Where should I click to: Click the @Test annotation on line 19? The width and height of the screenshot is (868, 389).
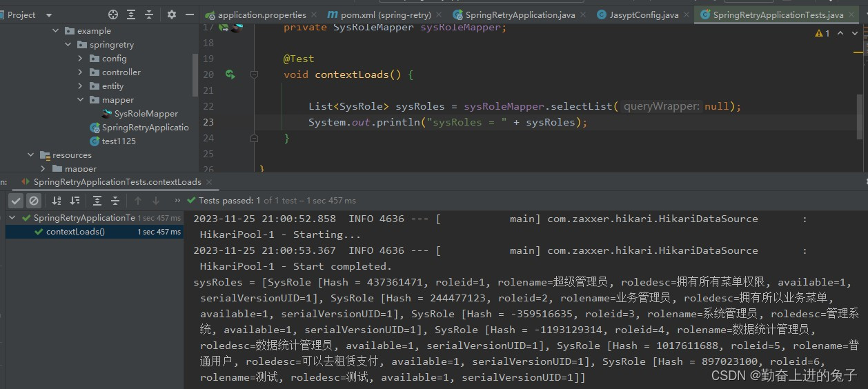(x=299, y=59)
